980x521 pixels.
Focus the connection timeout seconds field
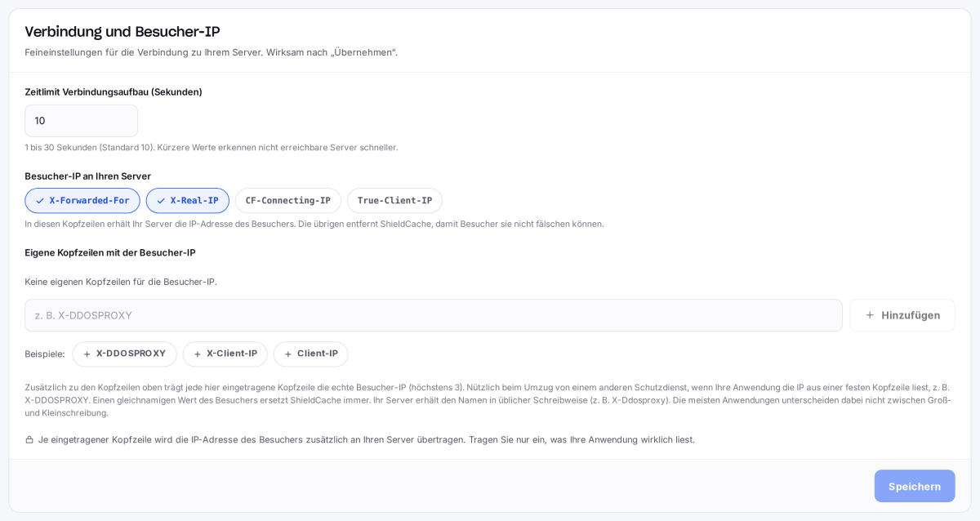coord(81,121)
